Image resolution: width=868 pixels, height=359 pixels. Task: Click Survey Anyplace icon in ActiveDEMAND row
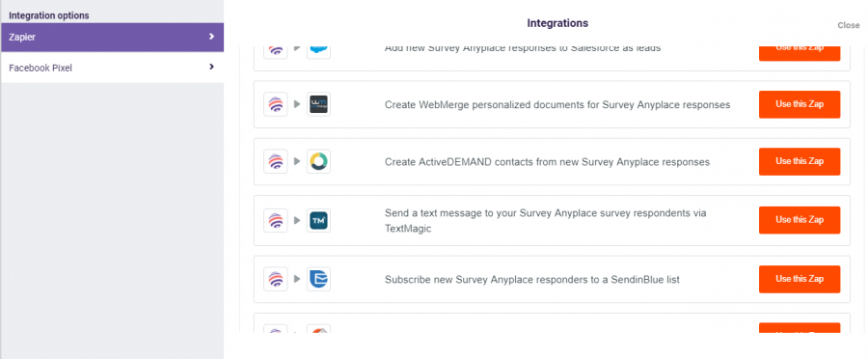(276, 161)
